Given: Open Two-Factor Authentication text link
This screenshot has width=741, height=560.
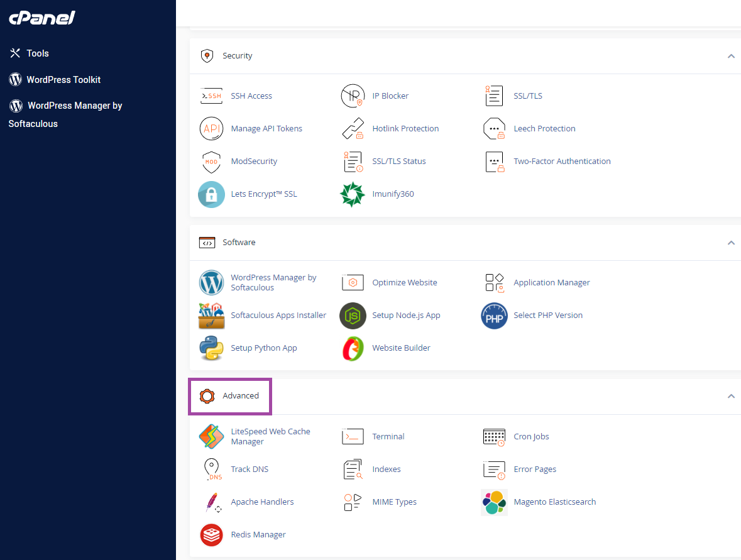Looking at the screenshot, I should coord(563,161).
